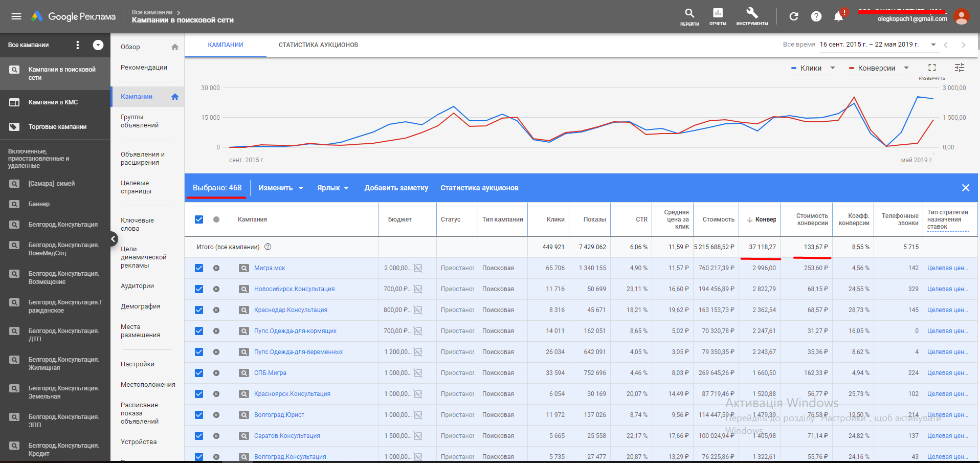Uncheck the Новосибирск.Консультация checkbox

click(x=199, y=289)
